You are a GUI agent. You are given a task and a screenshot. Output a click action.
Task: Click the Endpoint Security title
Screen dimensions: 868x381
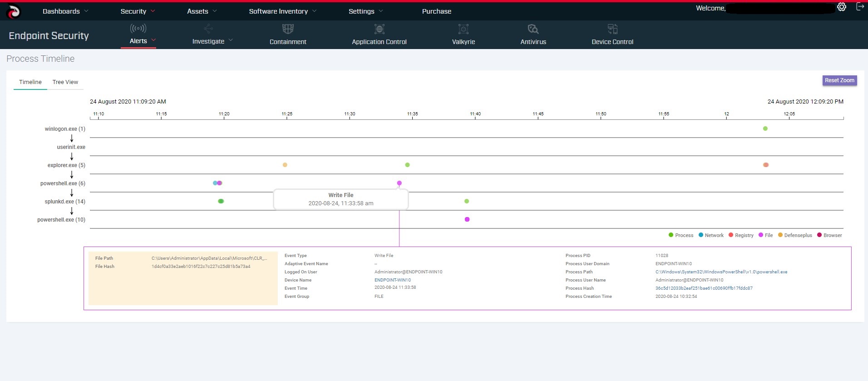[49, 35]
